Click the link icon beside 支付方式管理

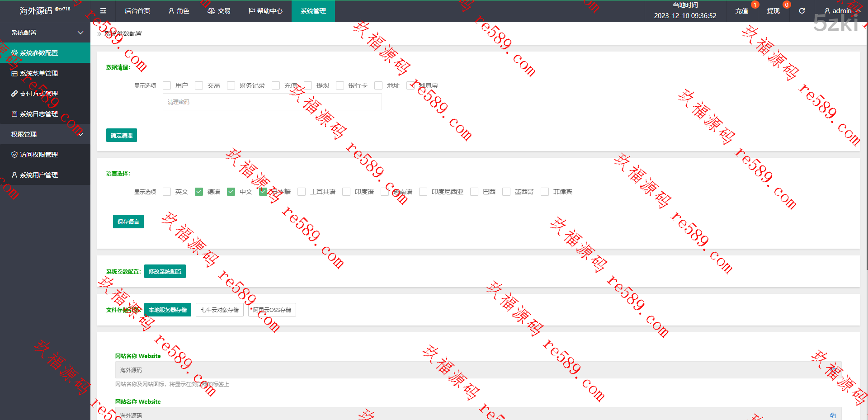pos(14,94)
